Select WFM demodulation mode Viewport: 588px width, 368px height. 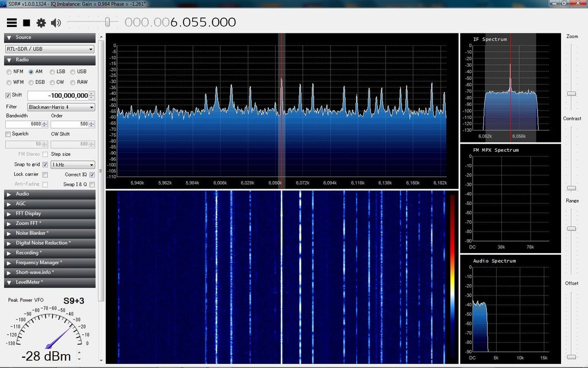tap(9, 82)
